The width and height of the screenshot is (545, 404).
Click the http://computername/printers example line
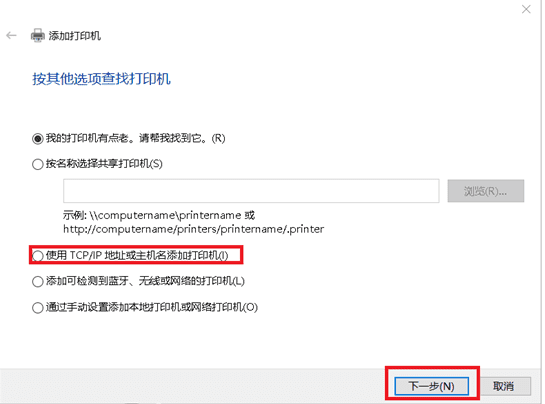coord(194,229)
